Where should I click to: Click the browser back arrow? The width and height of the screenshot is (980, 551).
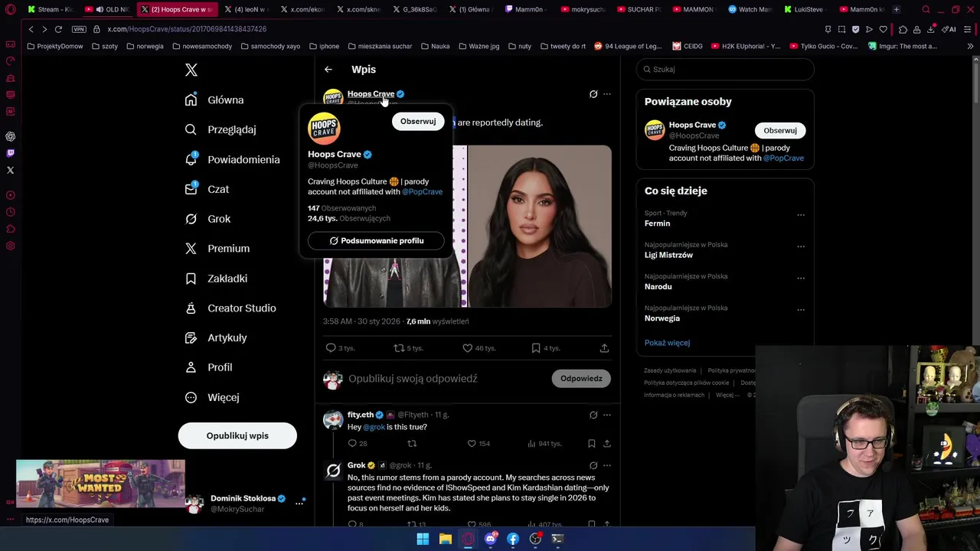click(x=31, y=29)
